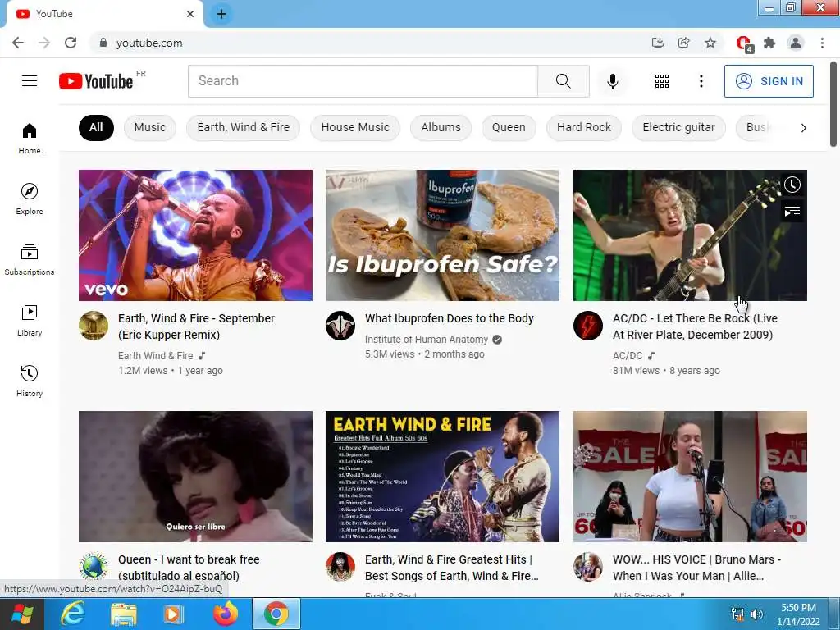
Task: Open Subscriptions in the sidebar
Action: (x=30, y=260)
